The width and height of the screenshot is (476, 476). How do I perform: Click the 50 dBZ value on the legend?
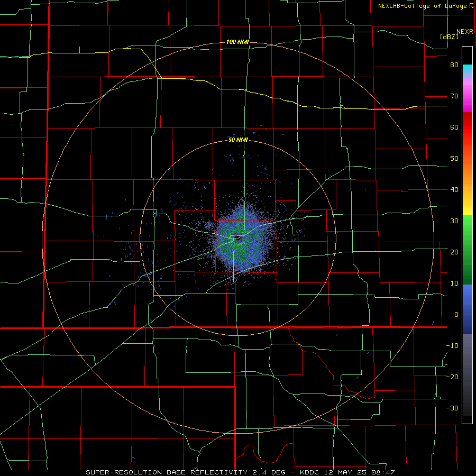454,159
